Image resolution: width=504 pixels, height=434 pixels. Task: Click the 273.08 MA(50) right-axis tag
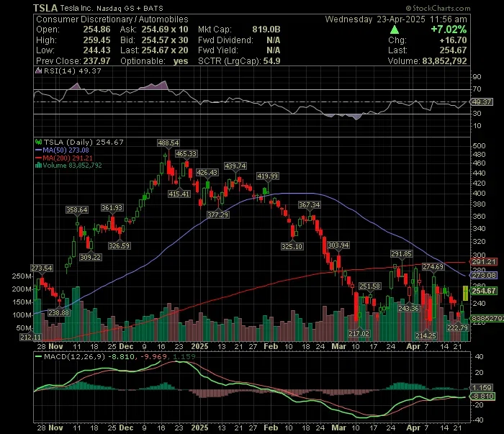click(484, 276)
